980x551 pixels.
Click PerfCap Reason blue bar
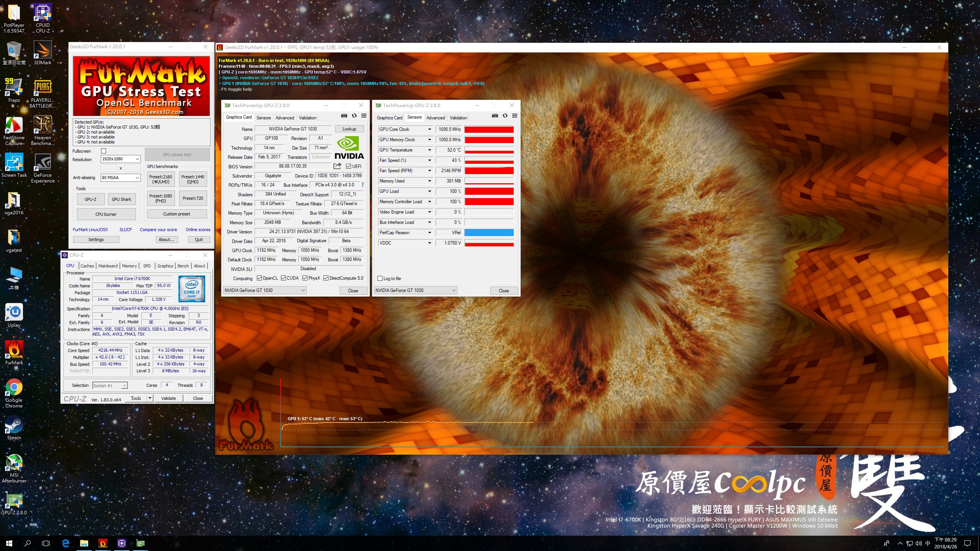(x=489, y=233)
